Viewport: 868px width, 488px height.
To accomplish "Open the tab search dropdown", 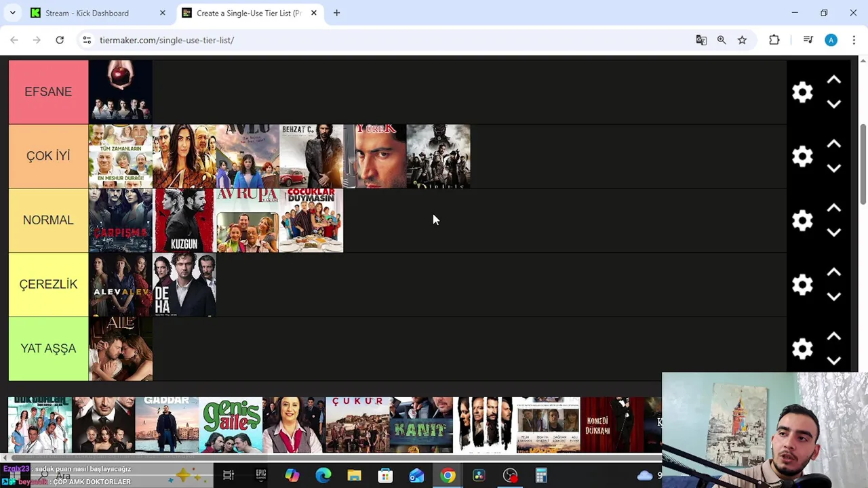I will (x=12, y=13).
